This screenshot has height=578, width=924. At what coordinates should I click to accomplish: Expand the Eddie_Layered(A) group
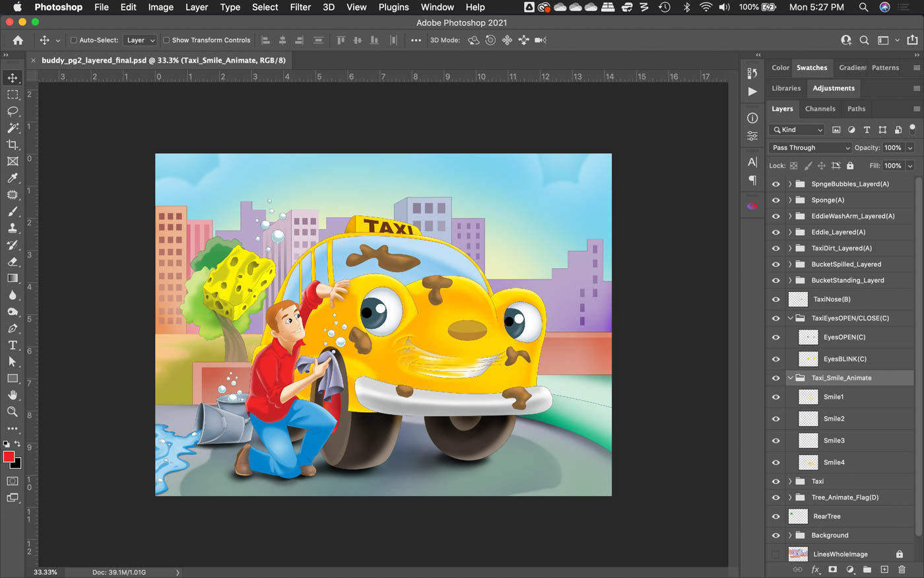790,233
